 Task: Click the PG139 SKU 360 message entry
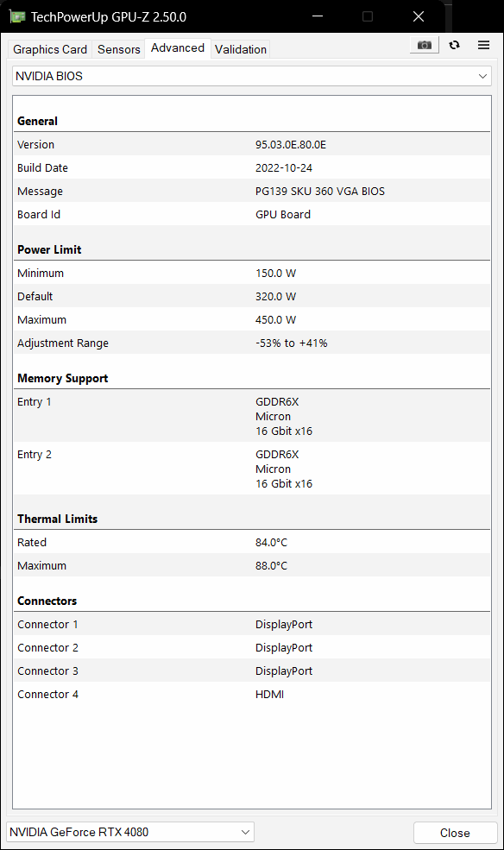coord(319,191)
